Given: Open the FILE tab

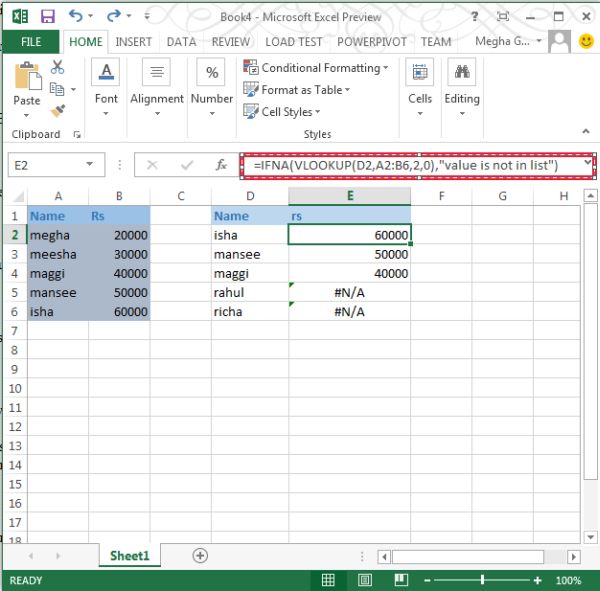Looking at the screenshot, I should (31, 41).
